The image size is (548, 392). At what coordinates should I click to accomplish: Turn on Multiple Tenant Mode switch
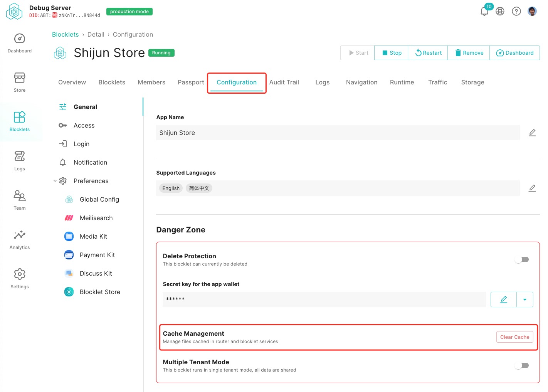point(522,365)
